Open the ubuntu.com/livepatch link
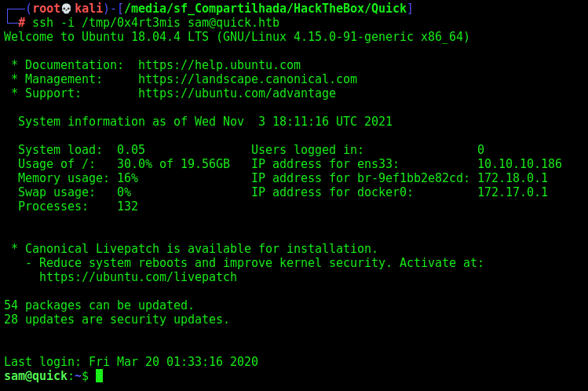 [138, 277]
